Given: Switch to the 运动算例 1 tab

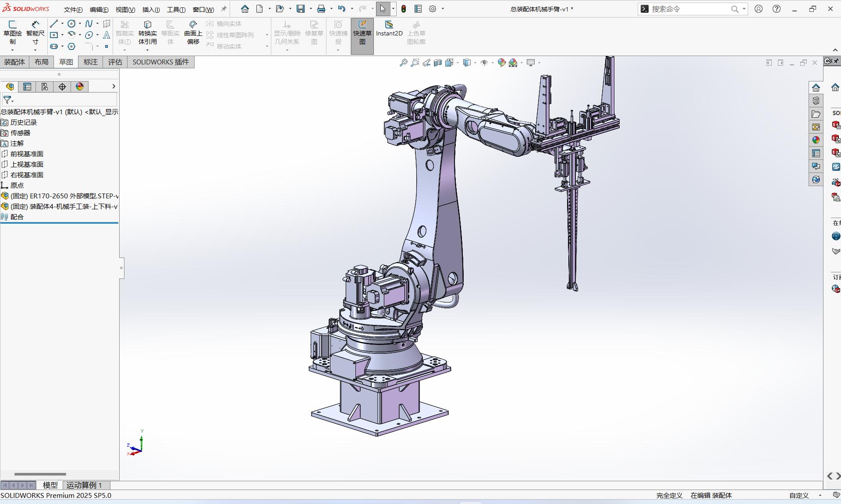Looking at the screenshot, I should (x=84, y=485).
